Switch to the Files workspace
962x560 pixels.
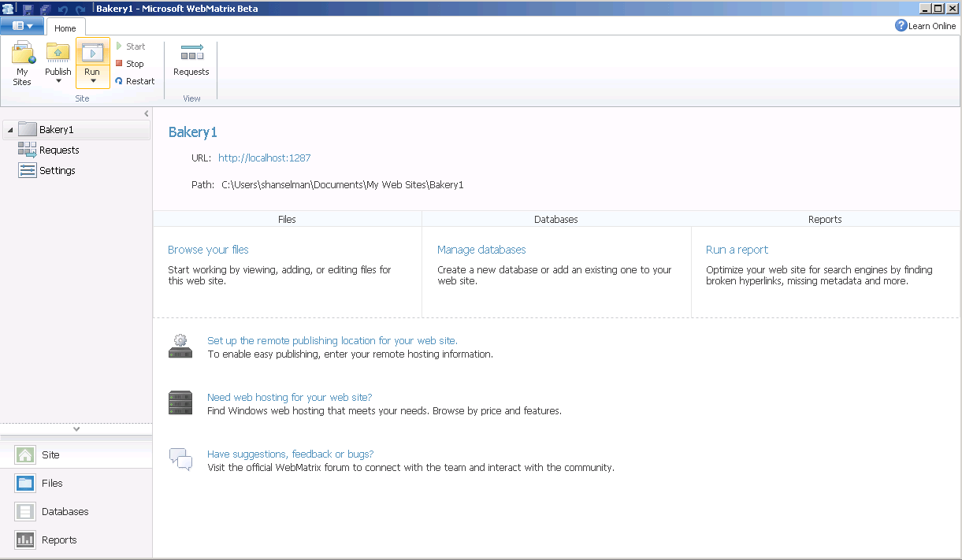76,483
